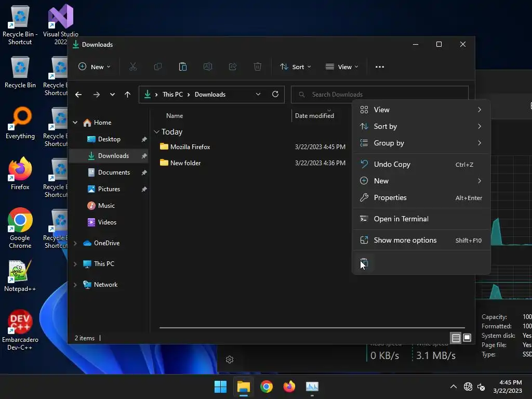Choose Undo Copy from context menu
532x399 pixels.
(x=421, y=164)
